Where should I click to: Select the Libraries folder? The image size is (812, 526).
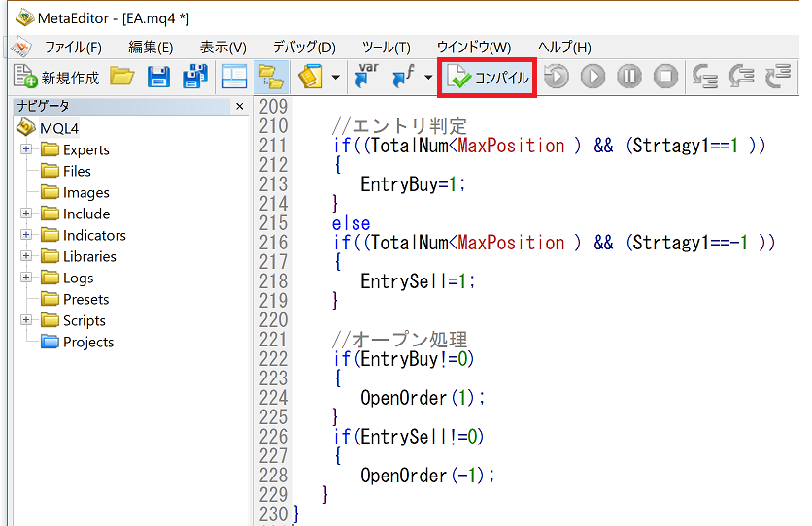point(89,256)
